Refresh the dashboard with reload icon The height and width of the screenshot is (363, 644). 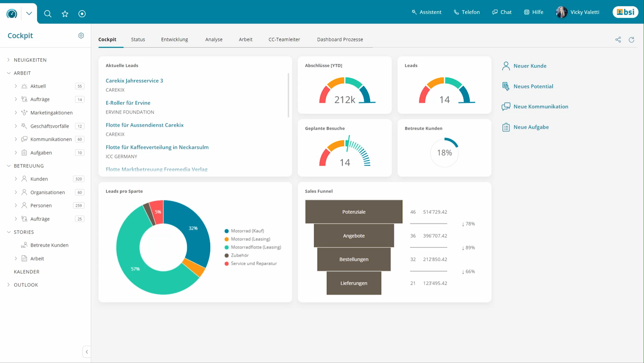pos(631,40)
